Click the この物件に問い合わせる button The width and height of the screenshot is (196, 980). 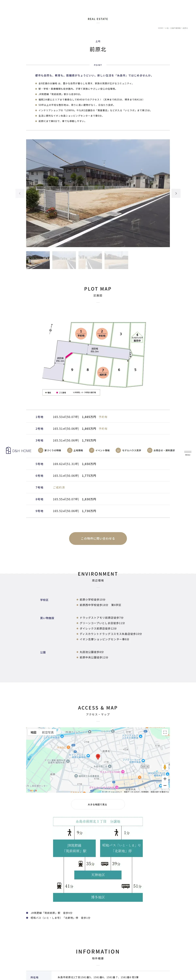[x=98, y=538]
